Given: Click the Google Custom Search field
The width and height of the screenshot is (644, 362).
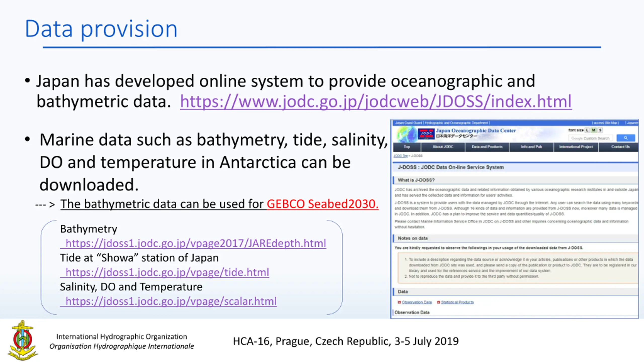Looking at the screenshot, I should click(x=590, y=138).
